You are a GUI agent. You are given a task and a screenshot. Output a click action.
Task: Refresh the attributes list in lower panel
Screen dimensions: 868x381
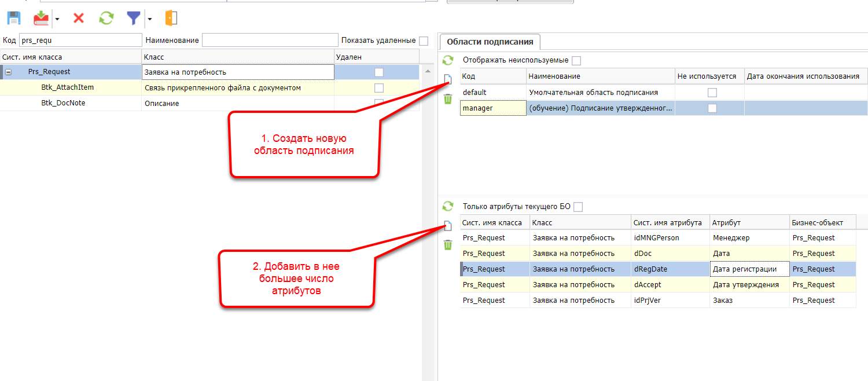tap(447, 206)
